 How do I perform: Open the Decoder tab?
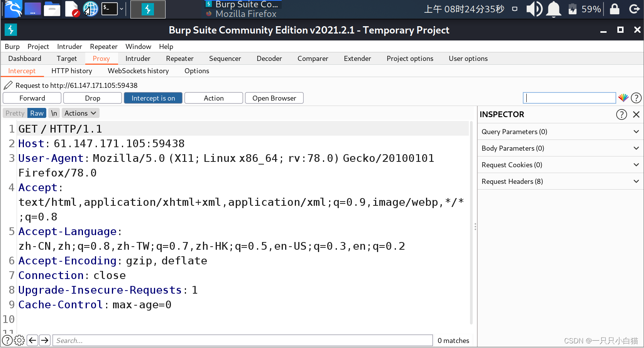coord(269,59)
